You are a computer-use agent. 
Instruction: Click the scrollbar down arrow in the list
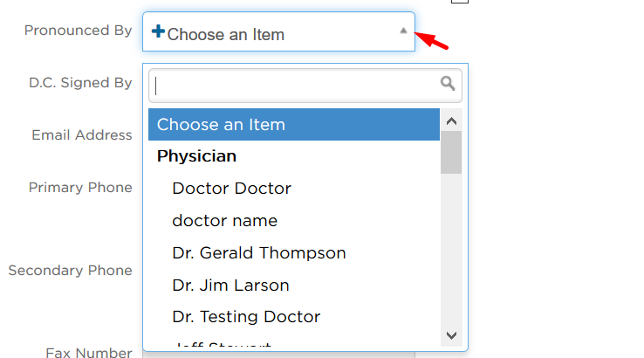point(451,335)
